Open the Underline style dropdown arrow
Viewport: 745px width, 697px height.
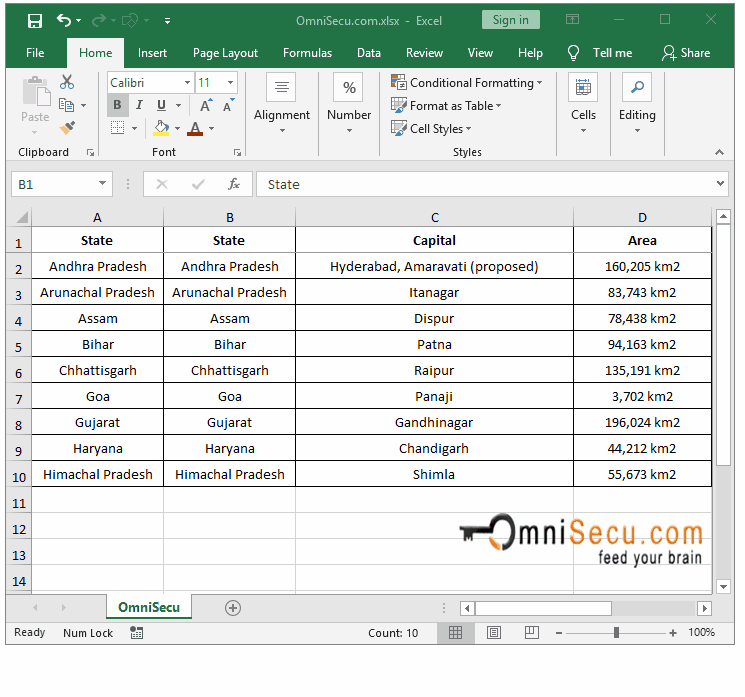pos(179,105)
